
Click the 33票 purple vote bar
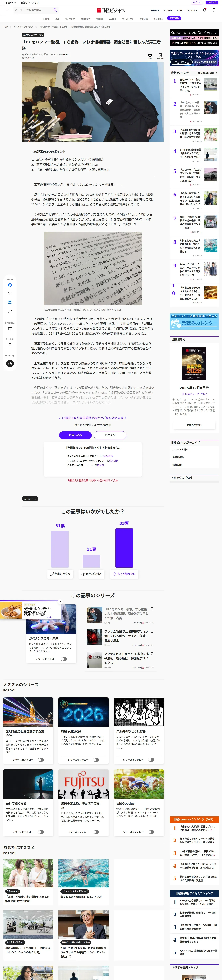click(124, 548)
